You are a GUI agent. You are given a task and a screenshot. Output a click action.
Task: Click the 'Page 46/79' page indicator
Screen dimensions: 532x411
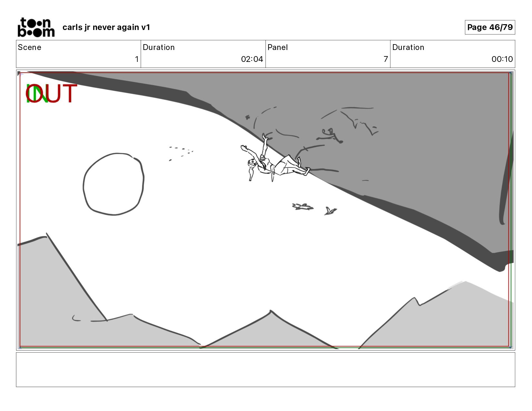tap(490, 27)
